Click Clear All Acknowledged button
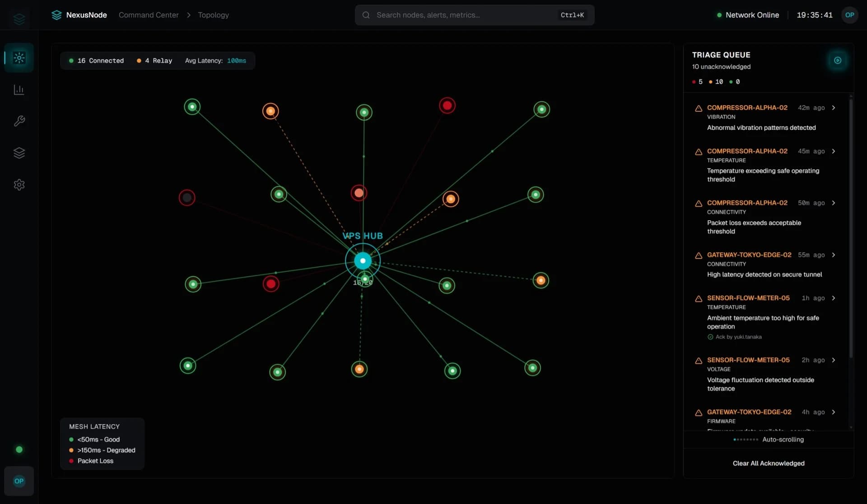Screen dimensions: 867x504 769,463
